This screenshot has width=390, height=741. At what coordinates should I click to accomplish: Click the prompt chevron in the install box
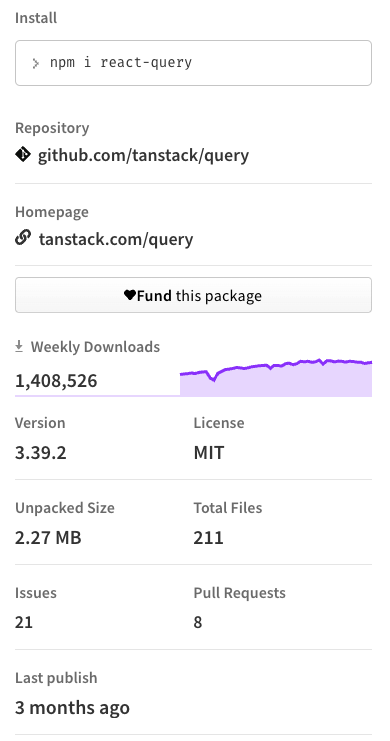click(x=35, y=63)
